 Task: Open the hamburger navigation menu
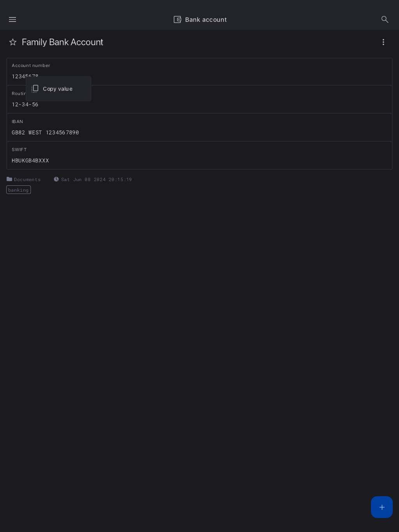(x=12, y=19)
